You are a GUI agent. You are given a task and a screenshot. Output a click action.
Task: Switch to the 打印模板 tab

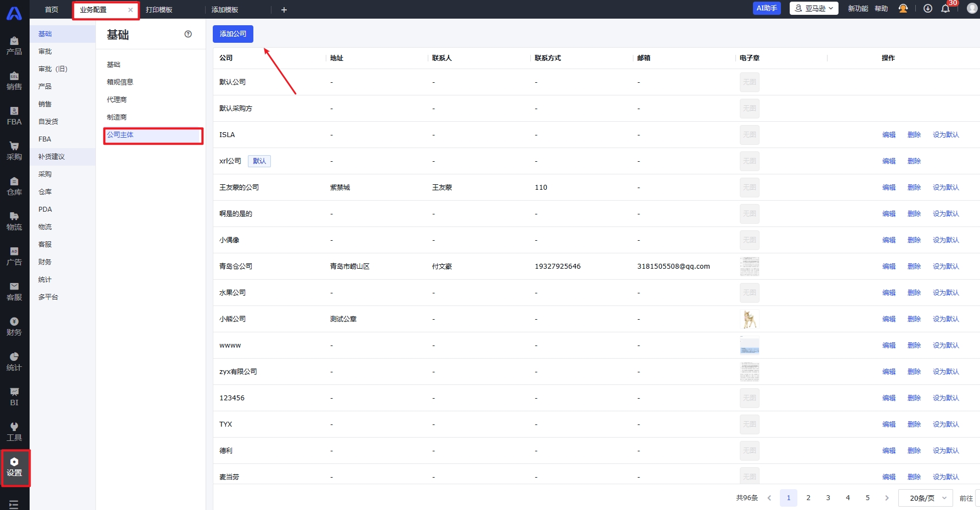[159, 10]
